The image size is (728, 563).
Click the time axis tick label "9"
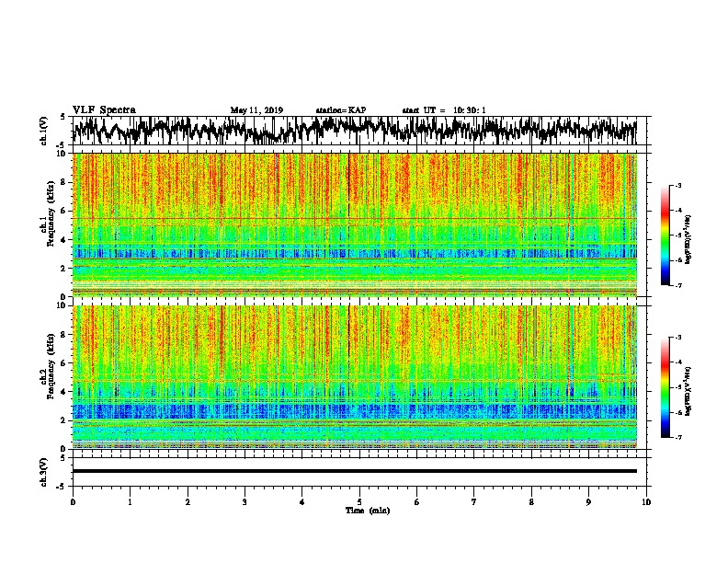tap(588, 502)
